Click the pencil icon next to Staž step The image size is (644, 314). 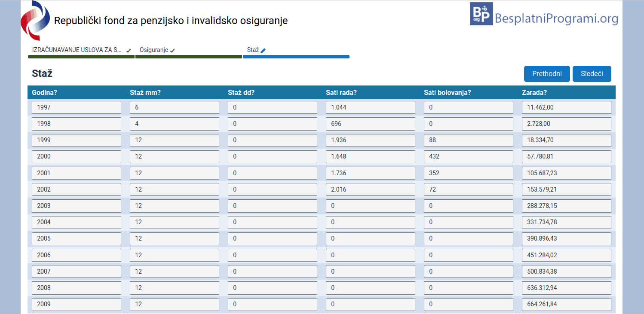pos(263,50)
